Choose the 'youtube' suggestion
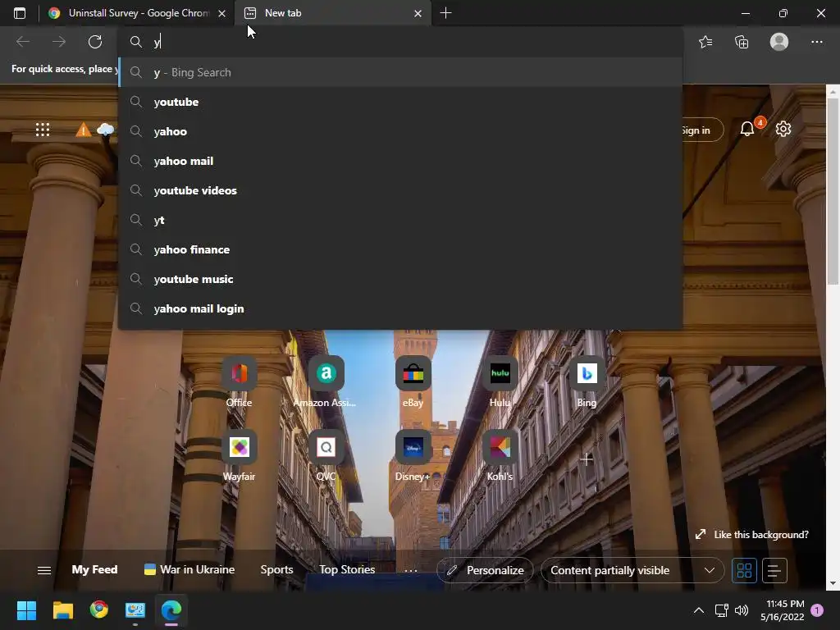 coord(400,102)
